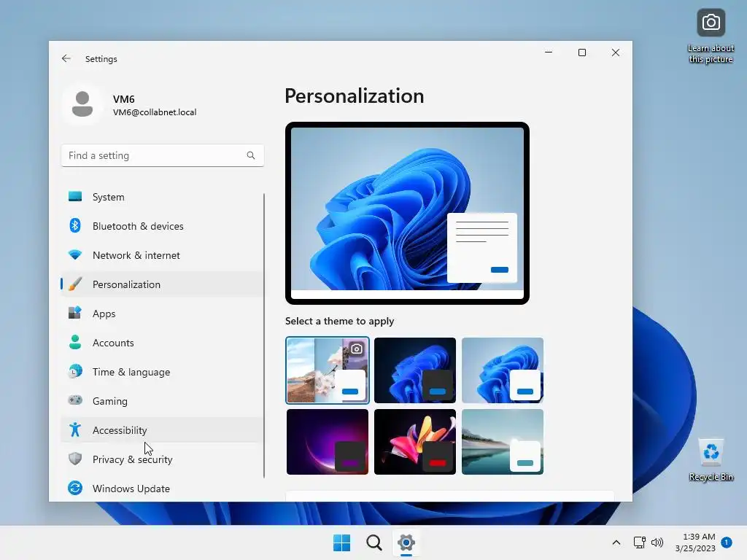The width and height of the screenshot is (747, 560).
Task: Click the Windows Update sync icon
Action: pyautogui.click(x=75, y=488)
